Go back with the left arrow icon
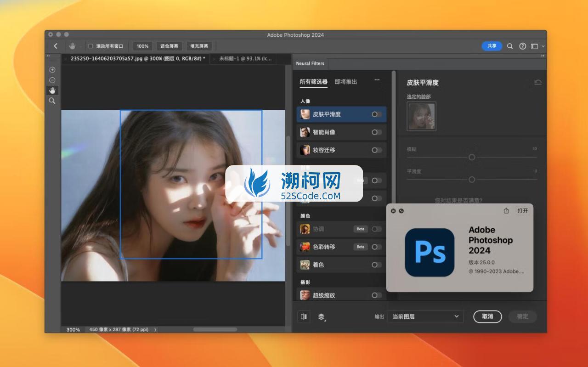The height and width of the screenshot is (367, 588). click(56, 46)
